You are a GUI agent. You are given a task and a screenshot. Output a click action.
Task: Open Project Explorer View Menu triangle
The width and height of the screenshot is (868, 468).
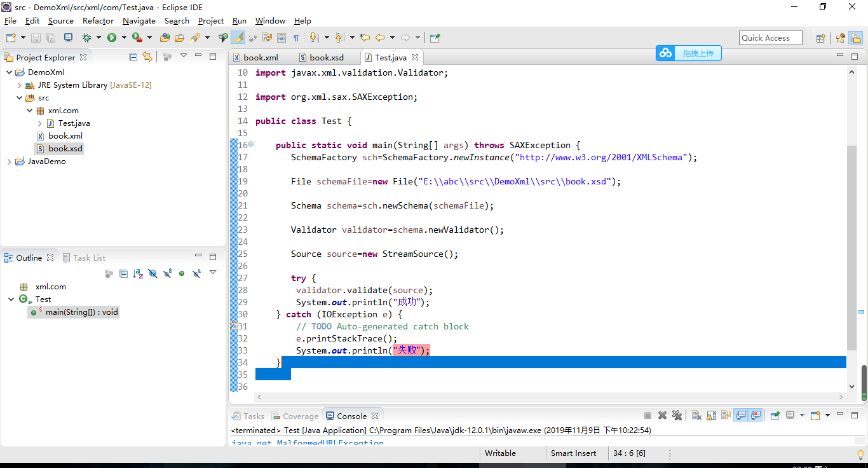(x=184, y=56)
